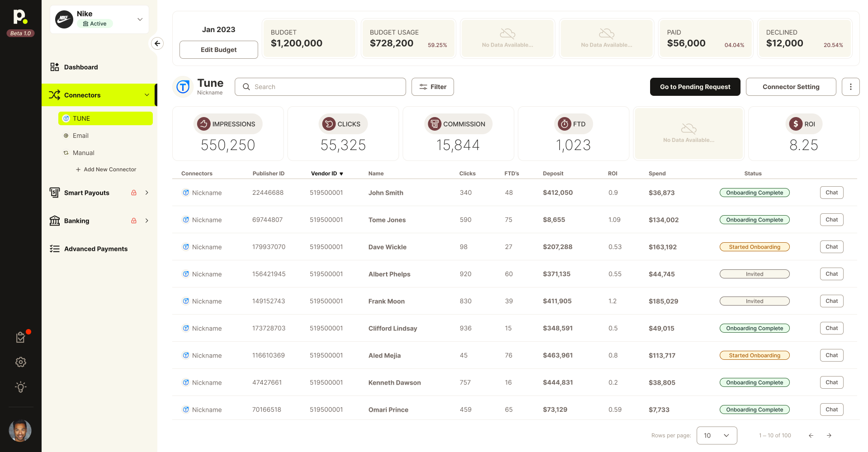This screenshot has width=868, height=452.
Task: Select Email connector in sidebar
Action: tap(80, 136)
